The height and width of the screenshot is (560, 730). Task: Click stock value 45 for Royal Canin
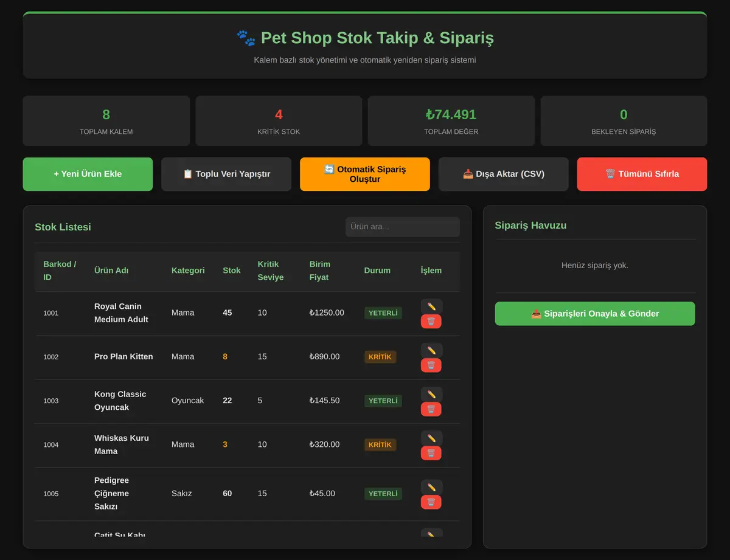(228, 313)
